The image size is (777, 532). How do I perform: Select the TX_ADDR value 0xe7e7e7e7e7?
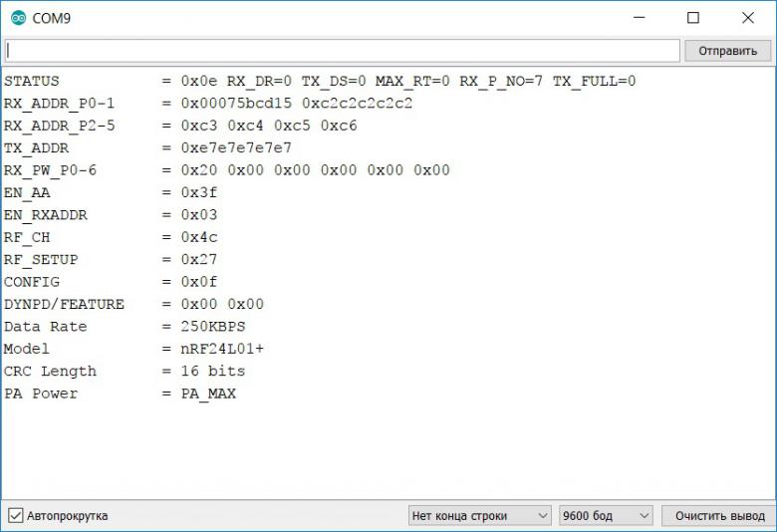[x=236, y=147]
